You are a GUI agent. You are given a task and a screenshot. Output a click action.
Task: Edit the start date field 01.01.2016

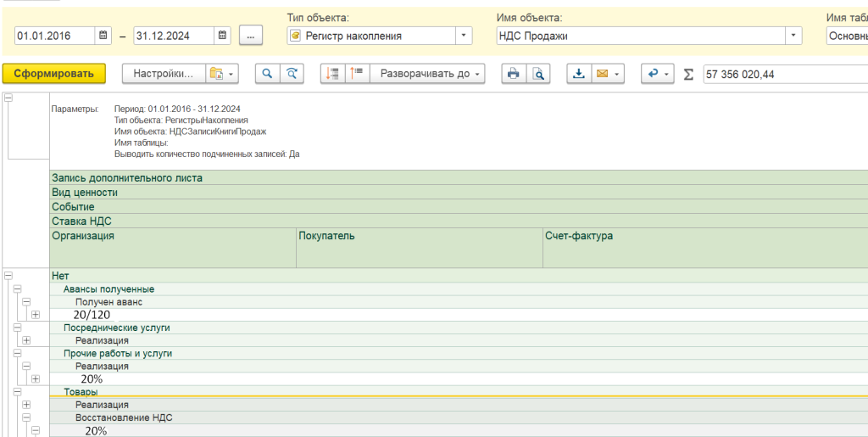click(55, 36)
